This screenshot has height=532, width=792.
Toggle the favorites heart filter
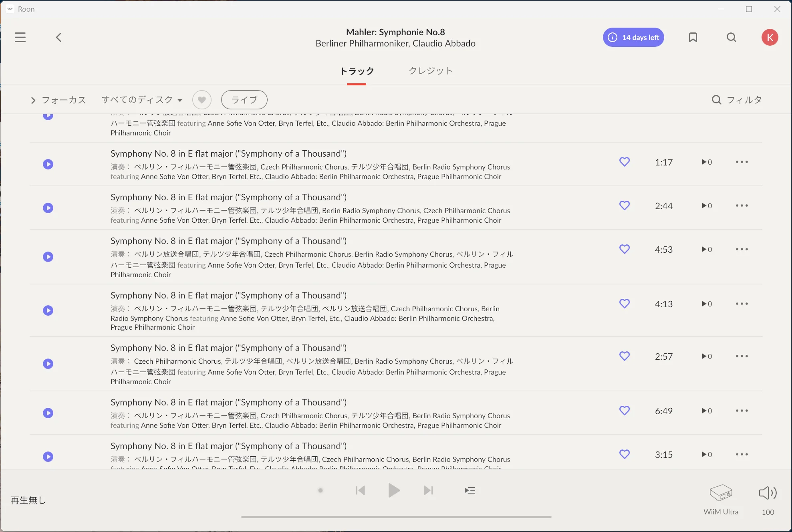tap(202, 100)
